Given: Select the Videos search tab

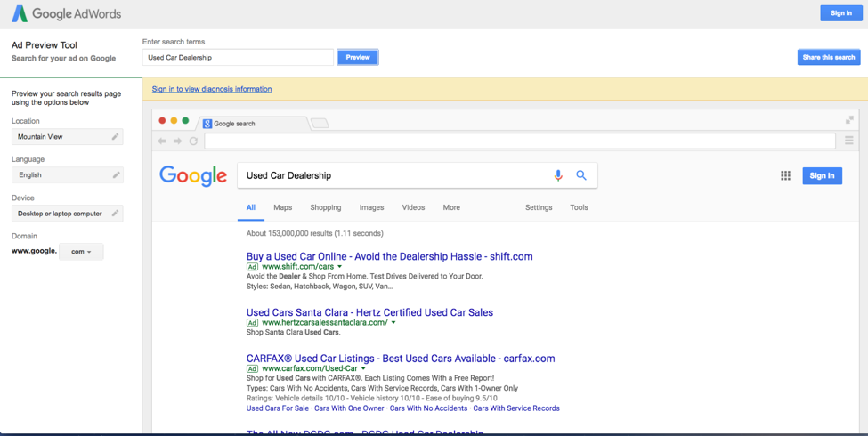Looking at the screenshot, I should click(413, 207).
